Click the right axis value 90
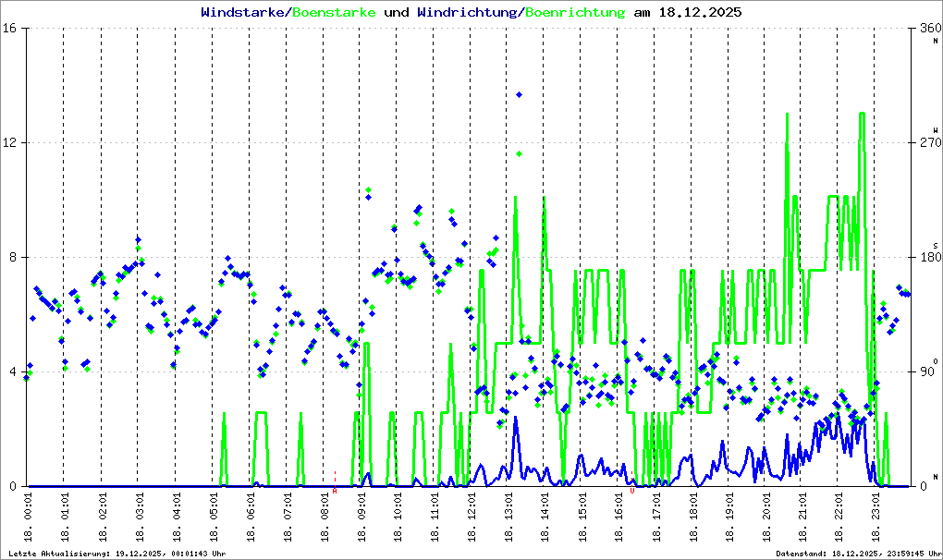This screenshot has height=560, width=943. pos(928,371)
